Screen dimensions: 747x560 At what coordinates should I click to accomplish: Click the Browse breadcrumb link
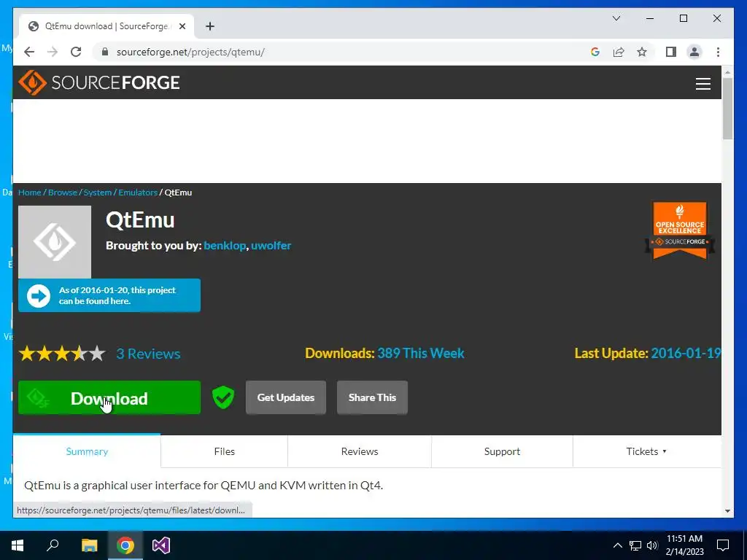point(63,192)
